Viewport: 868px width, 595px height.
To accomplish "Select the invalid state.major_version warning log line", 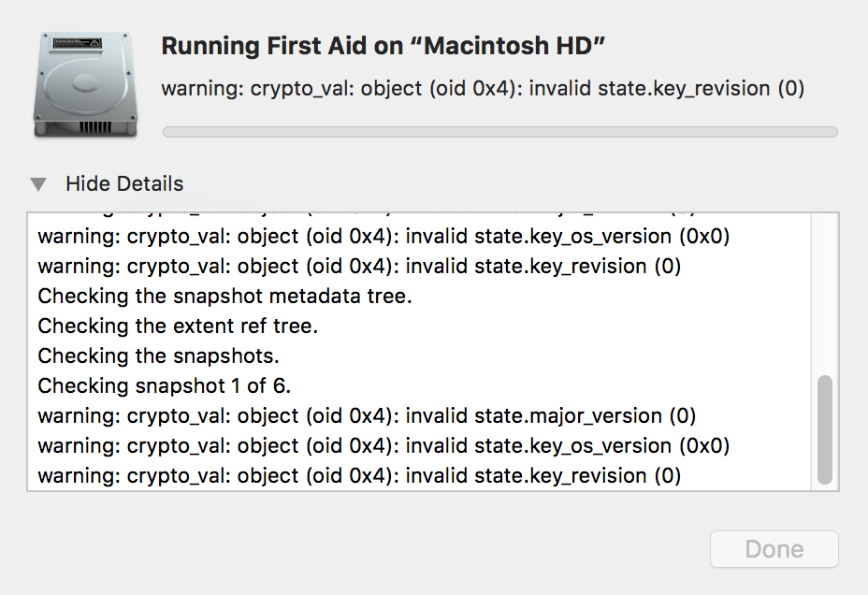I will coord(367,416).
